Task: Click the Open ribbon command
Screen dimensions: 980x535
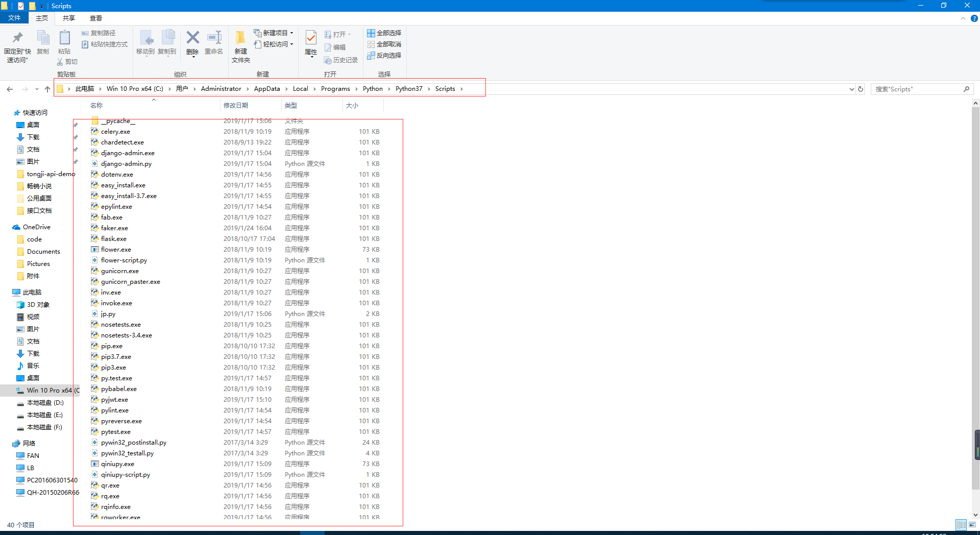Action: click(337, 34)
